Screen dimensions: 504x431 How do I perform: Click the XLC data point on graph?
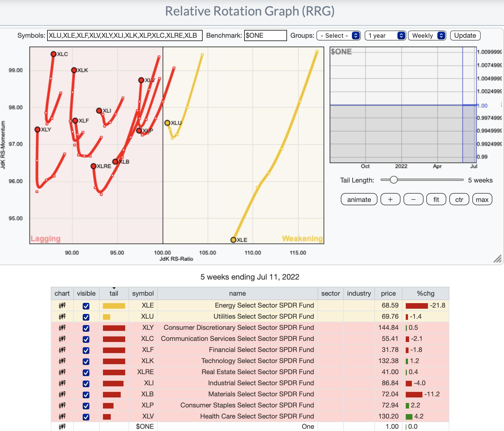(54, 54)
